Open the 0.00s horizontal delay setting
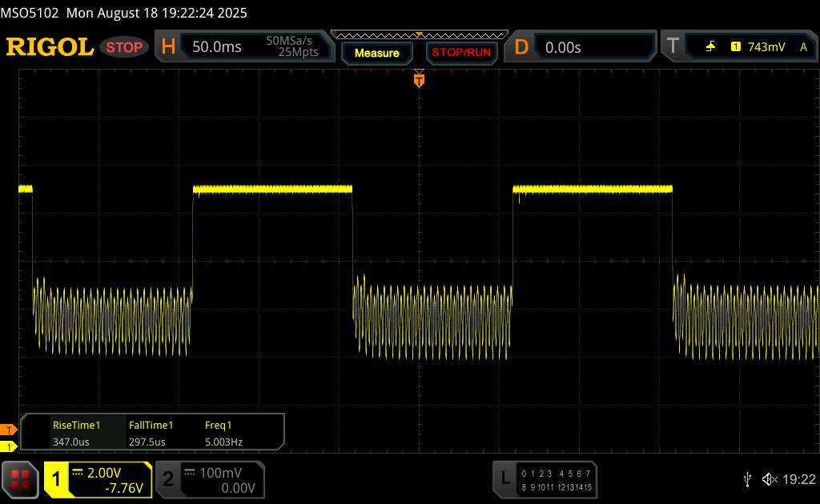The height and width of the screenshot is (504, 820). click(563, 47)
